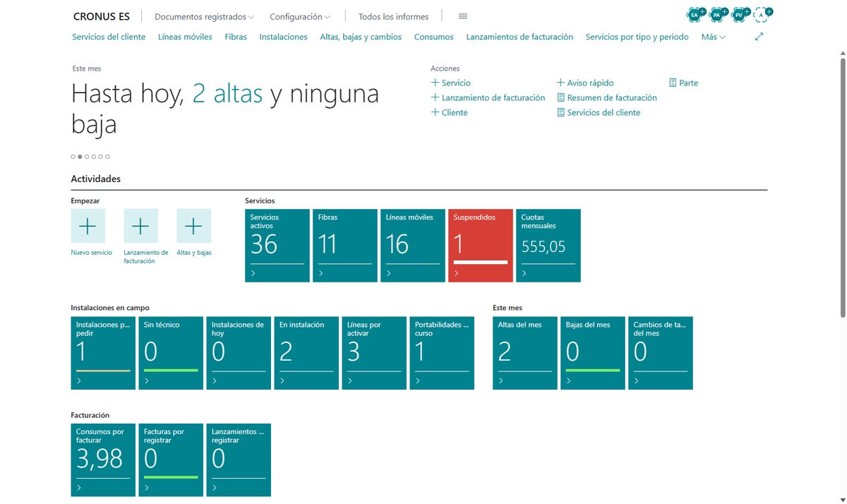Expand the Más navigation dropdown

point(714,37)
